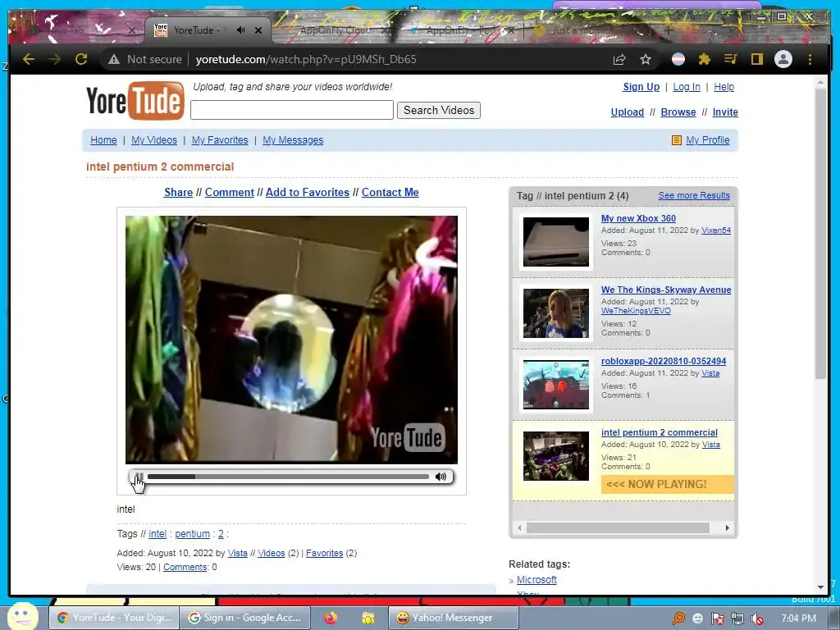Open the intel tag link
Screen dimensions: 840x630
[157, 533]
